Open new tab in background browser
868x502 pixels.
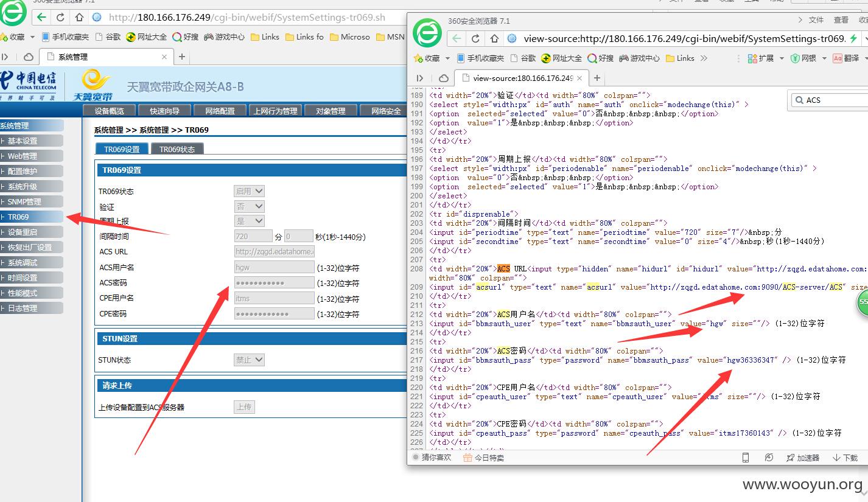[x=181, y=57]
